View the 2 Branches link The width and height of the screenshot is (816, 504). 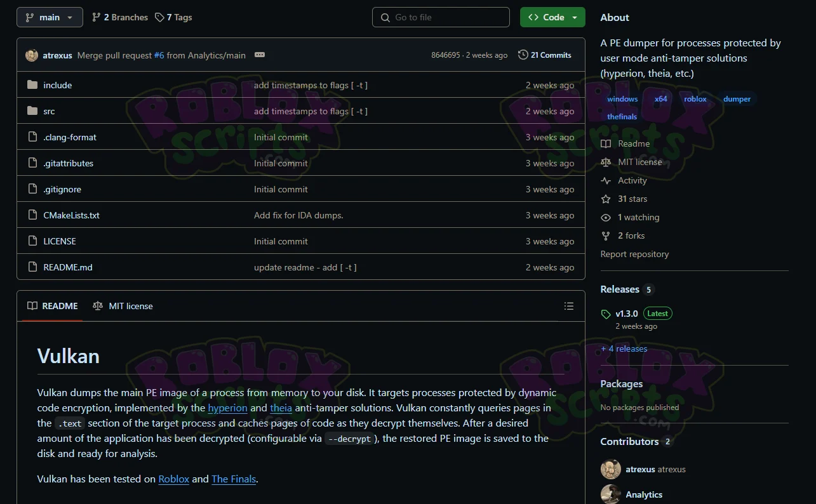click(120, 17)
